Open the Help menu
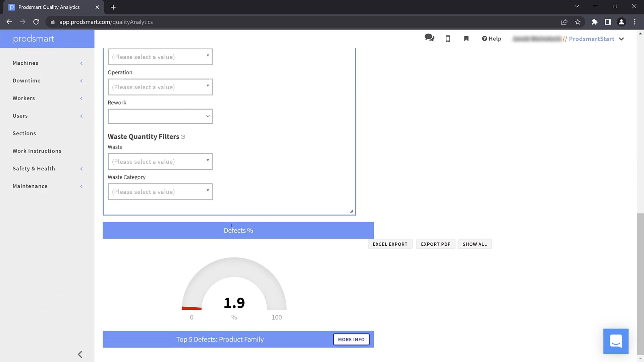Screen dimensions: 644x362 [x=491, y=39]
